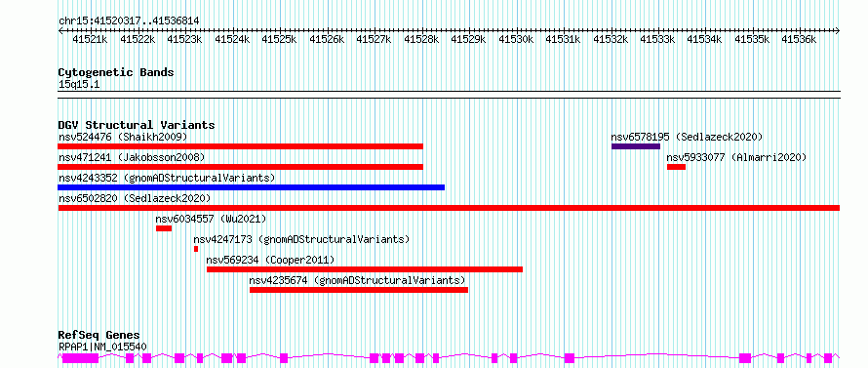The height and width of the screenshot is (368, 868).
Task: Open the nsv471241 (Jakobsson2008) label
Action: pos(132,157)
